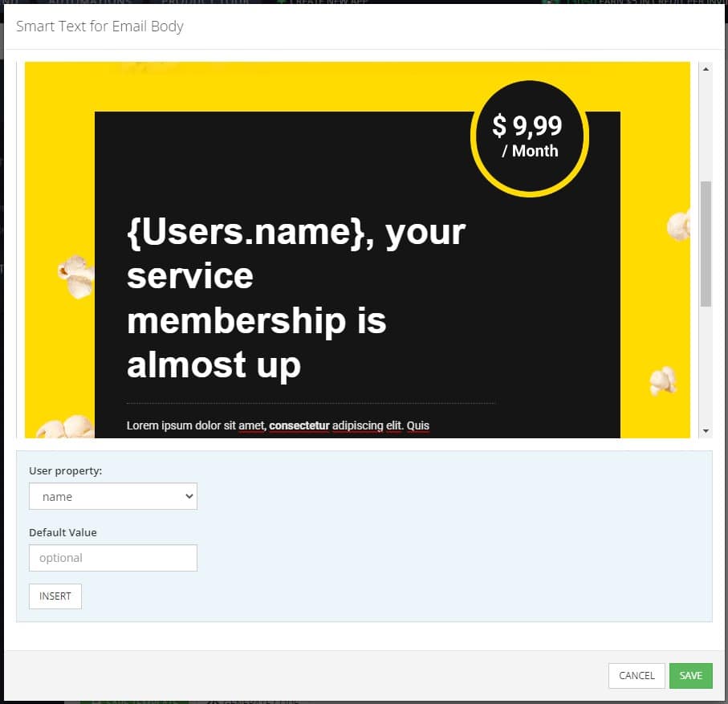Click the email preview scrollbar thumb
The width and height of the screenshot is (728, 704).
click(706, 244)
